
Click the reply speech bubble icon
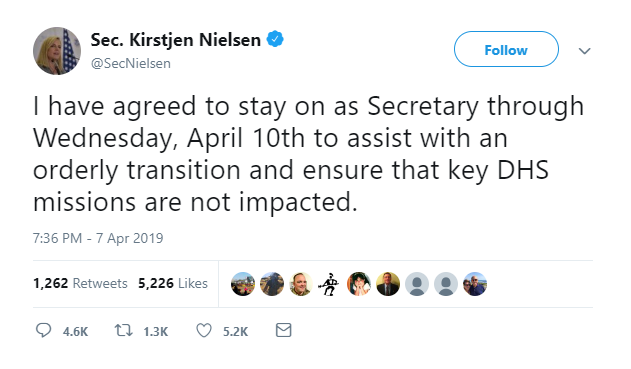tap(43, 330)
